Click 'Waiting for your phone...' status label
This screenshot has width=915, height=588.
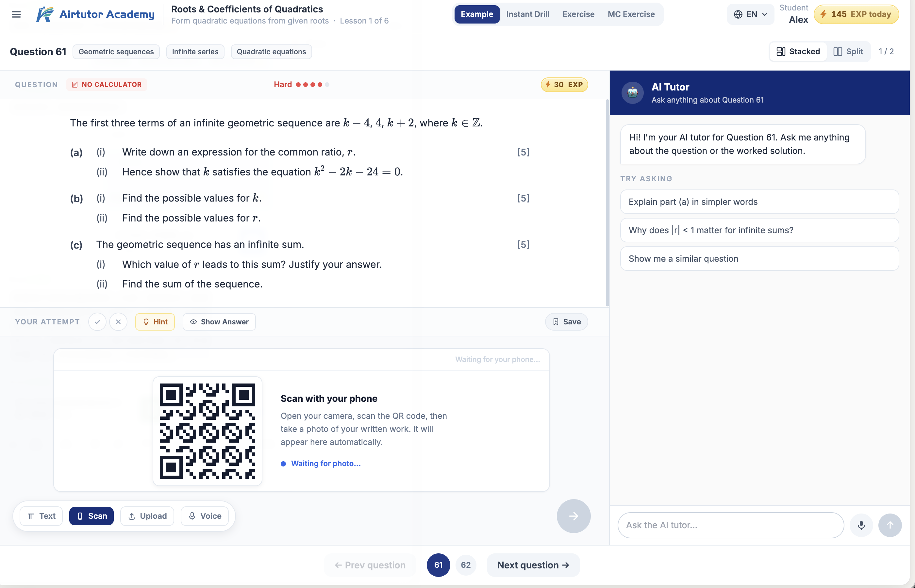point(497,359)
